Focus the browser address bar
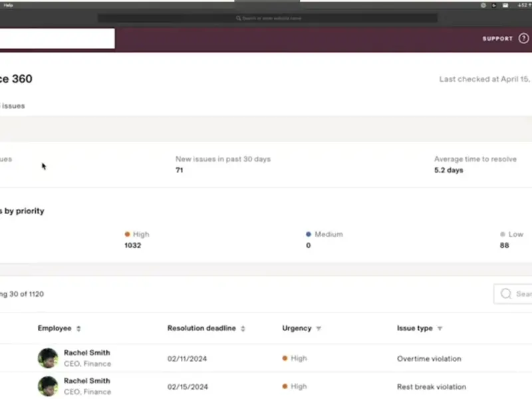Image resolution: width=532 pixels, height=399 pixels. [268, 18]
